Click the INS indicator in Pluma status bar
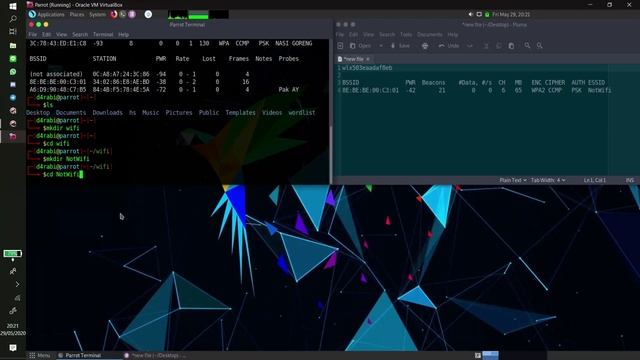 point(630,180)
